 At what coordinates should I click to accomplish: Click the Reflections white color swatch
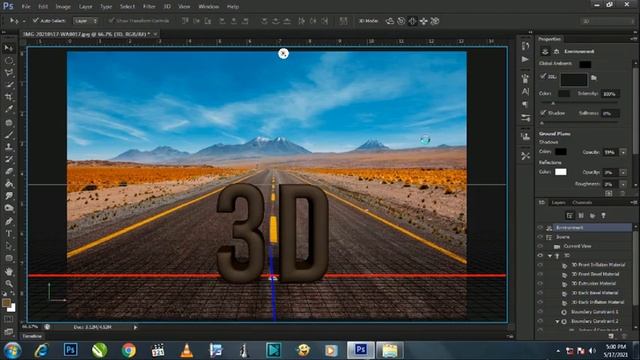(561, 172)
